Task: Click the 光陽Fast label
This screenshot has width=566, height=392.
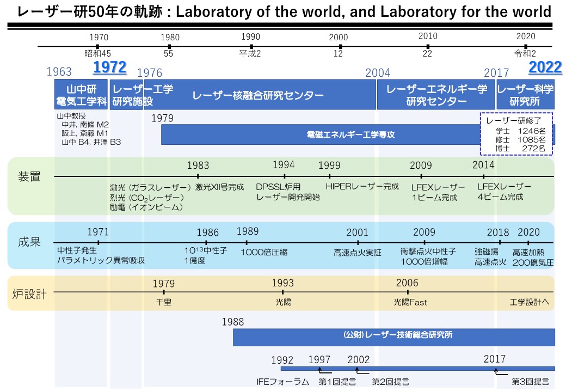Action: click(x=410, y=302)
